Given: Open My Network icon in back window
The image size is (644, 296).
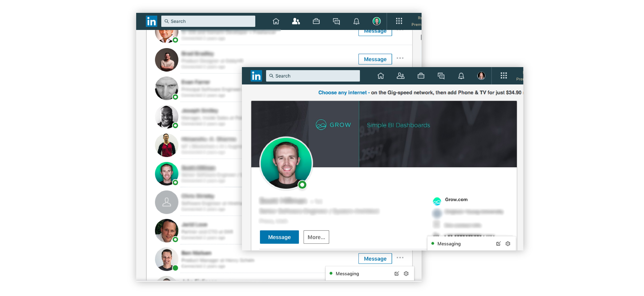Looking at the screenshot, I should point(296,21).
